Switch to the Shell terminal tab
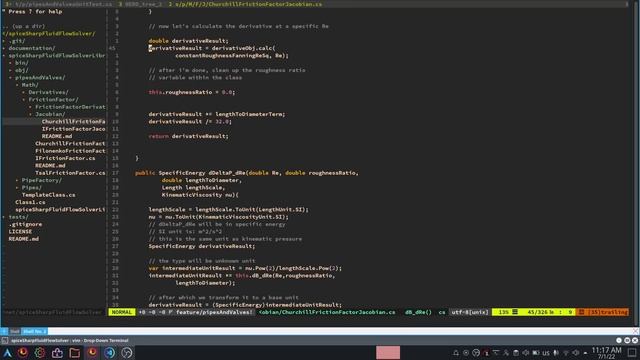640x360 pixels. [15, 331]
